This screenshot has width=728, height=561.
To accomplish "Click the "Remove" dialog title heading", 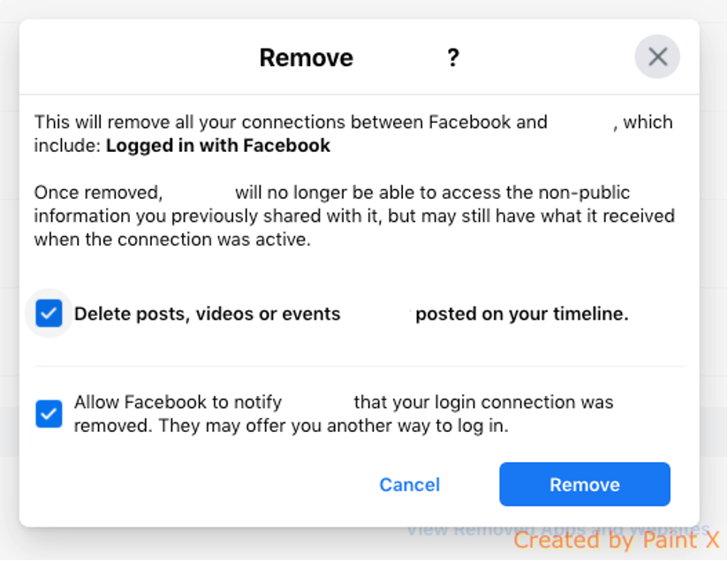I will [306, 57].
